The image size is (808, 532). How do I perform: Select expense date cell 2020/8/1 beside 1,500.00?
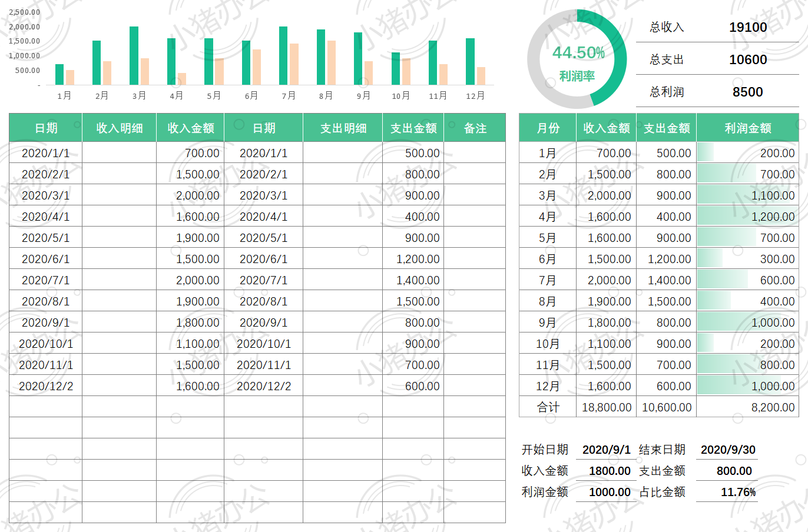pos(264,301)
